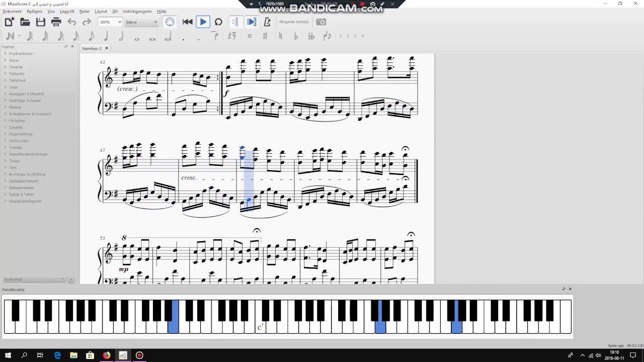Viewport: 644px width, 362px height.
Task: Apply the double flat accidental
Action: click(x=311, y=36)
